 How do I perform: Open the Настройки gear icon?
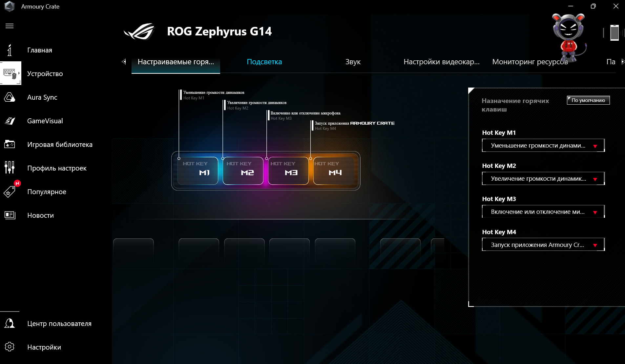(x=10, y=347)
